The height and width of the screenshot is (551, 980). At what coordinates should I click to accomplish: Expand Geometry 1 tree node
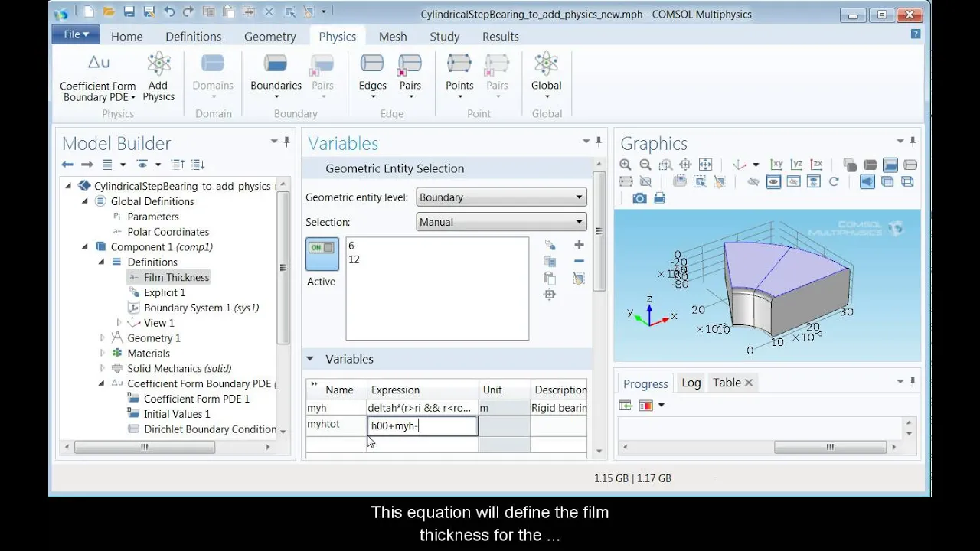point(102,337)
